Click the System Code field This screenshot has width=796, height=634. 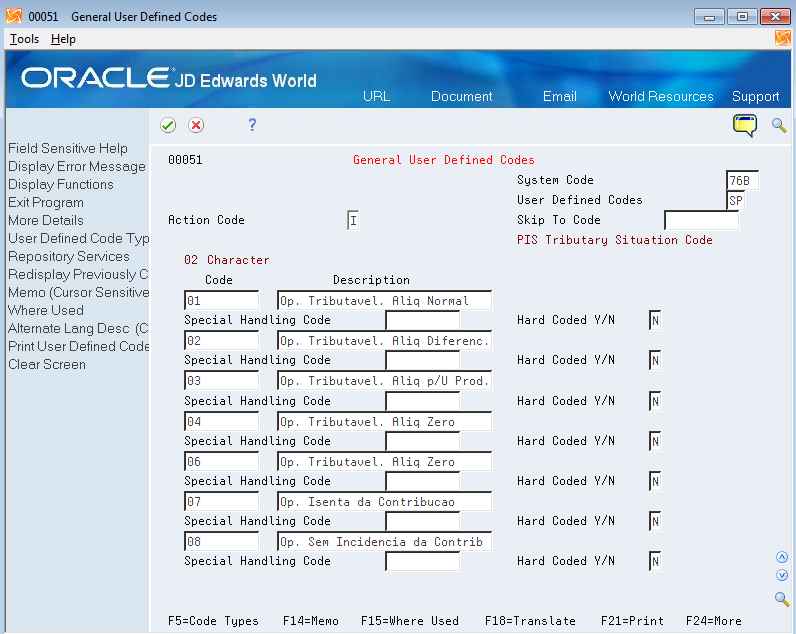point(742,181)
